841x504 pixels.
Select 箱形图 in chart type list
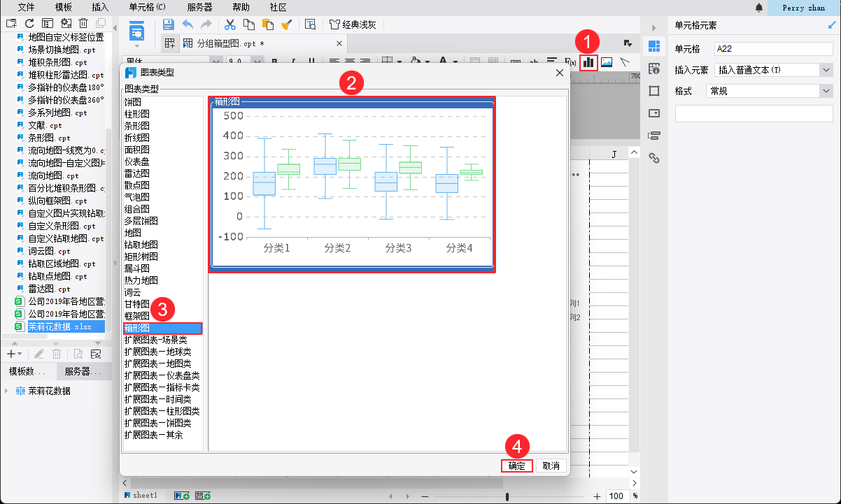coord(162,328)
